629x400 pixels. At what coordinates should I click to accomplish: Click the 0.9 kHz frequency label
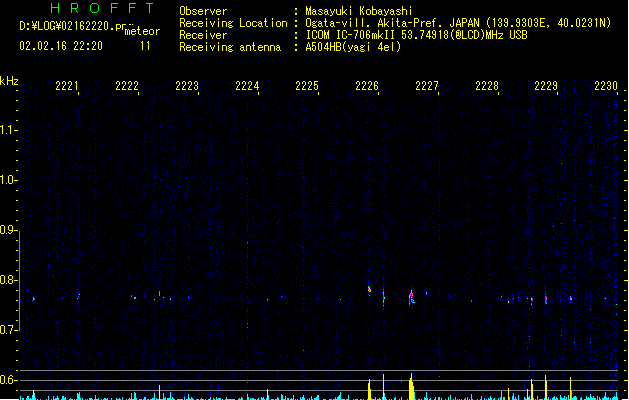pos(8,230)
